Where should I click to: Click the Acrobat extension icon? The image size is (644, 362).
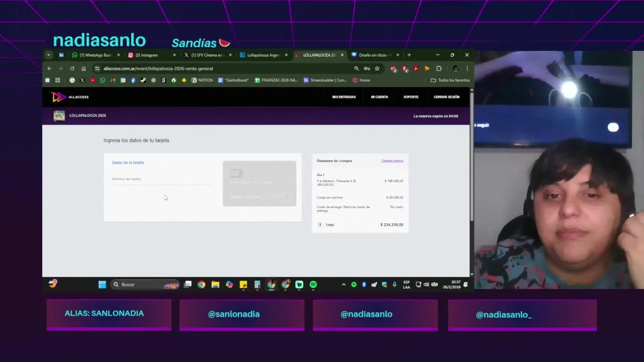[x=416, y=68]
